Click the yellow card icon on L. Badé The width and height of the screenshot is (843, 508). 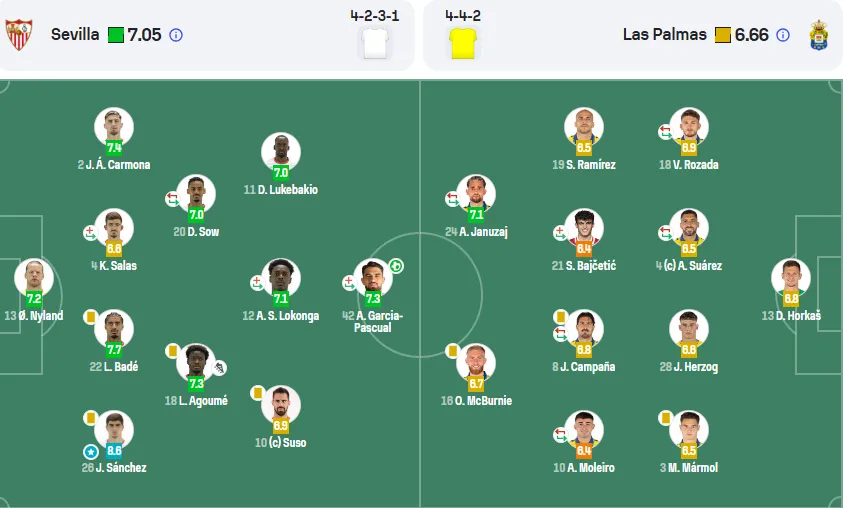coord(90,317)
